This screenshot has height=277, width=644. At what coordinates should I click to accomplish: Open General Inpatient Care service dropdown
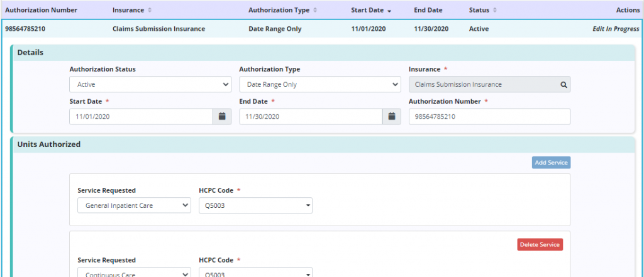(134, 205)
